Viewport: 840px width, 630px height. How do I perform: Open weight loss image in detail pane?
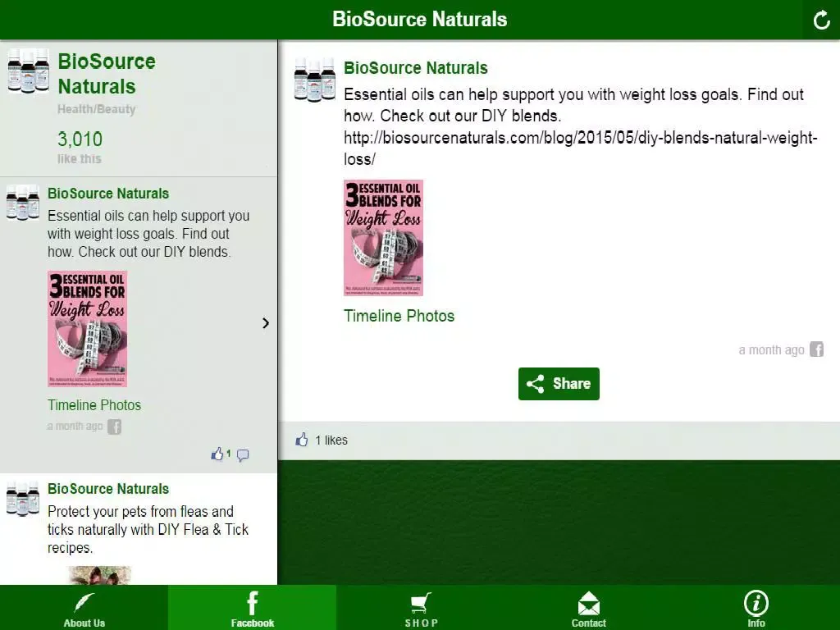384,238
